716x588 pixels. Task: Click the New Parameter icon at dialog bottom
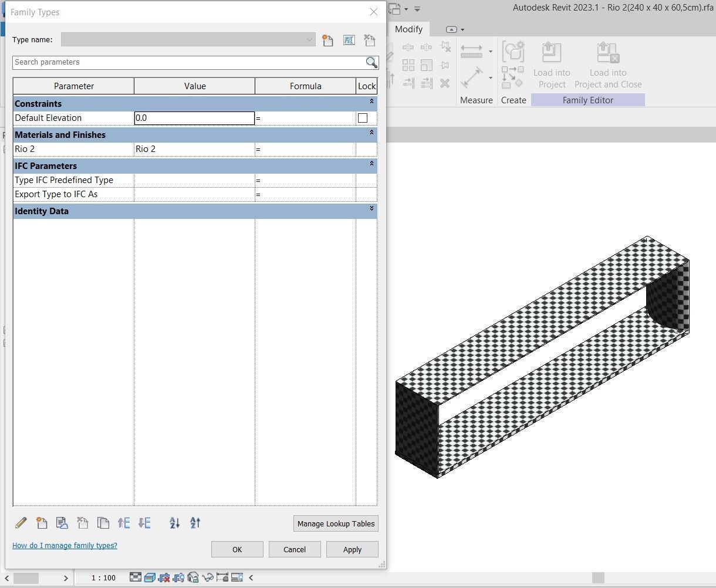tap(42, 522)
